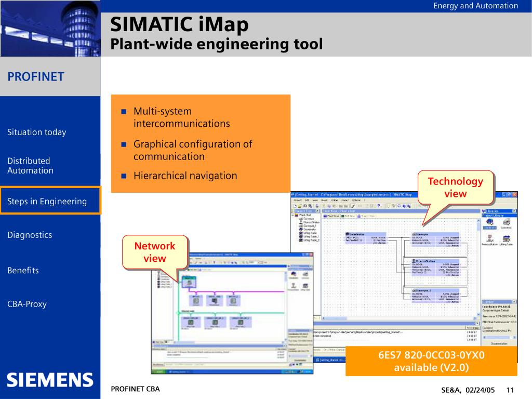Open Insert menu in Technology view window
Image resolution: width=532 pixels, height=399 pixels.
click(324, 200)
